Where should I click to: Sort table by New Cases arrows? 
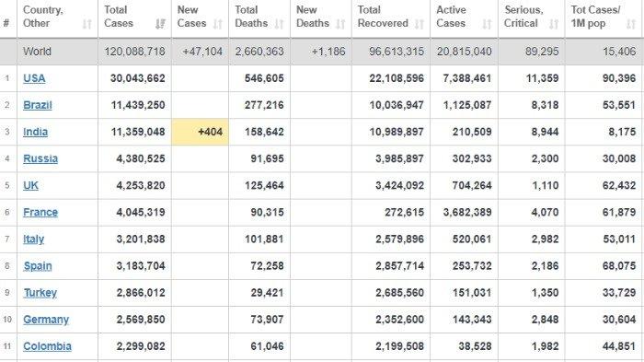[218, 24]
